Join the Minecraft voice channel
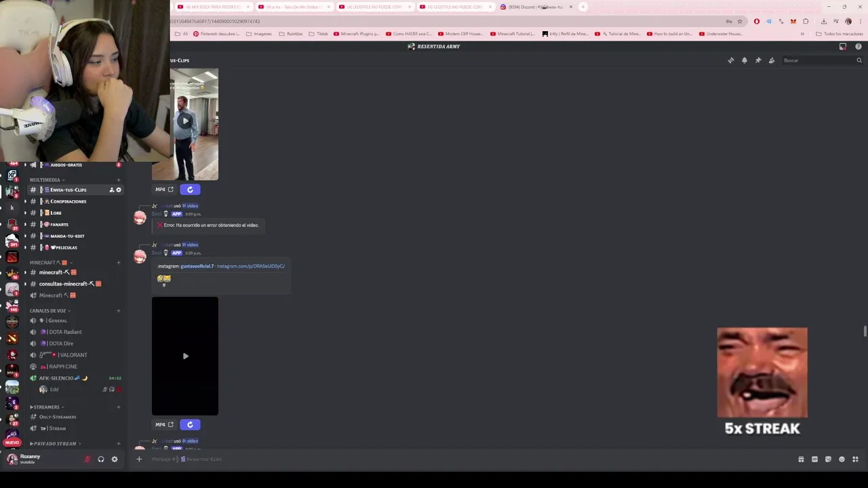This screenshot has height=488, width=868. pos(75,296)
